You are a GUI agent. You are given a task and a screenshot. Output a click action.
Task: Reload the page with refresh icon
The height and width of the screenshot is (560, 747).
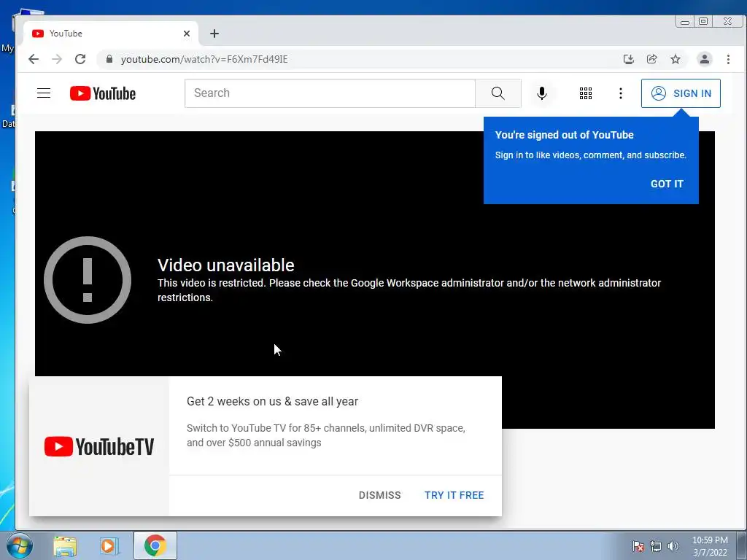click(80, 59)
